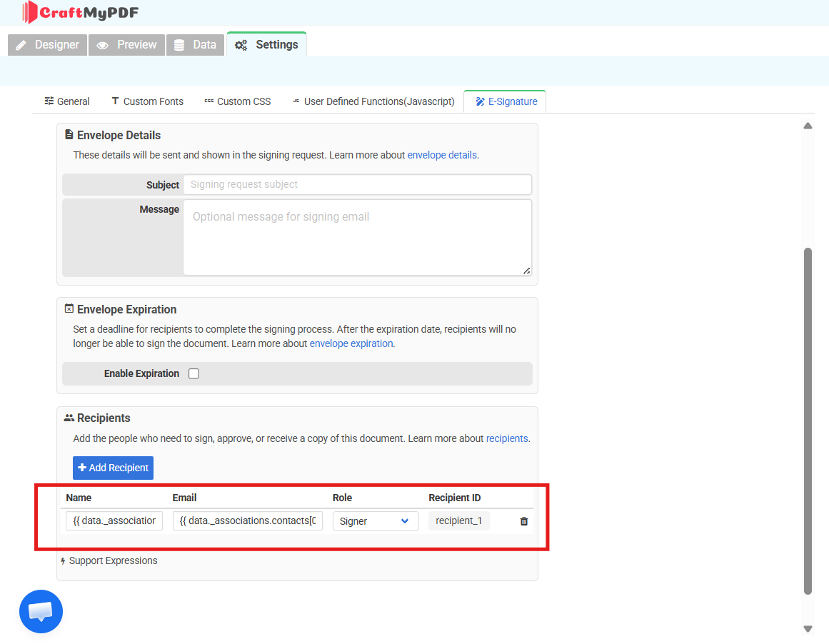Viewport: 829px width, 644px height.
Task: Open the Signer role dropdown
Action: click(376, 521)
